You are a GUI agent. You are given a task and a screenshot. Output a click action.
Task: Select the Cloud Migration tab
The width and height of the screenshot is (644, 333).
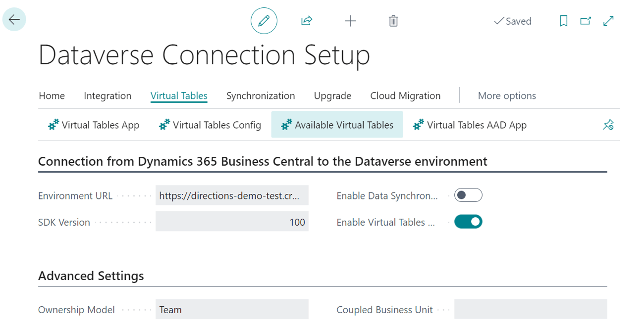pyautogui.click(x=405, y=95)
